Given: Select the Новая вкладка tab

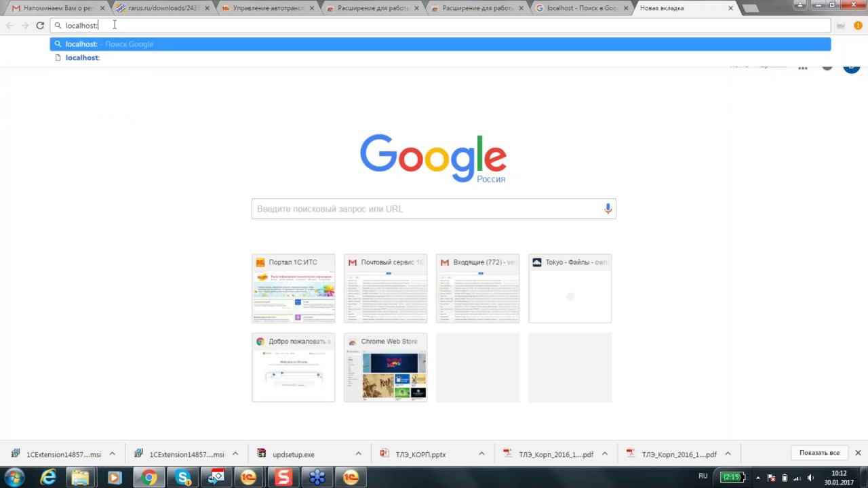Looking at the screenshot, I should coord(685,8).
